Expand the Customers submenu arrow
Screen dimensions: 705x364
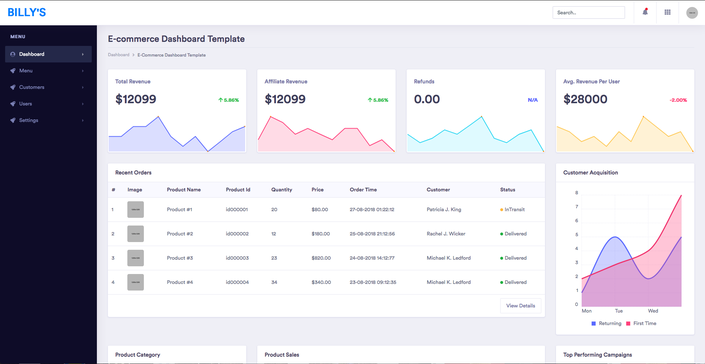[83, 87]
